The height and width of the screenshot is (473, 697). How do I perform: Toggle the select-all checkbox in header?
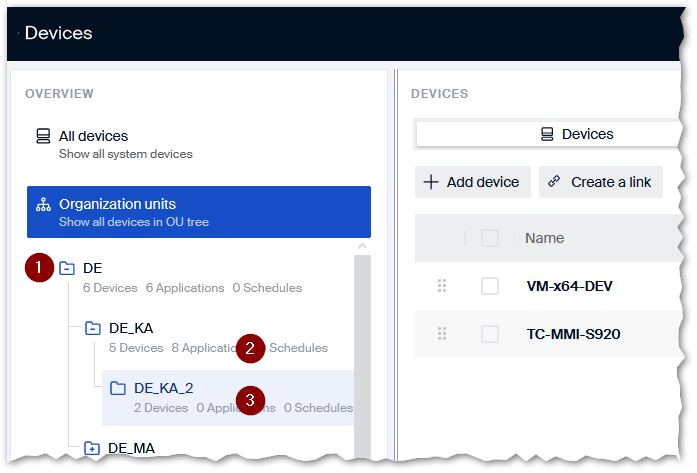tap(490, 238)
